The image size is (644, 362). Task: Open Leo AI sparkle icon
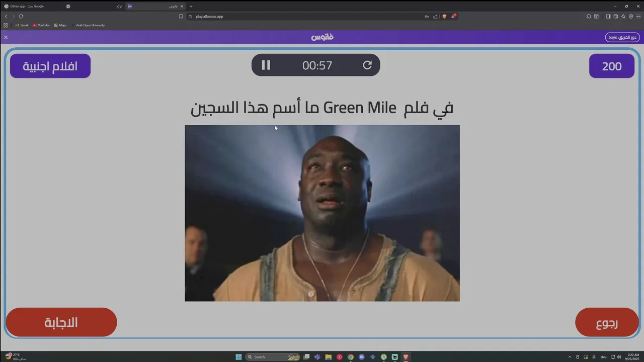(x=623, y=16)
